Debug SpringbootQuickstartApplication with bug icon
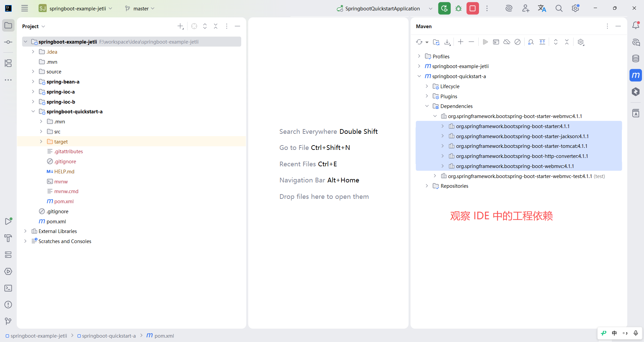Screen dimensions: 644x342 pos(459,8)
